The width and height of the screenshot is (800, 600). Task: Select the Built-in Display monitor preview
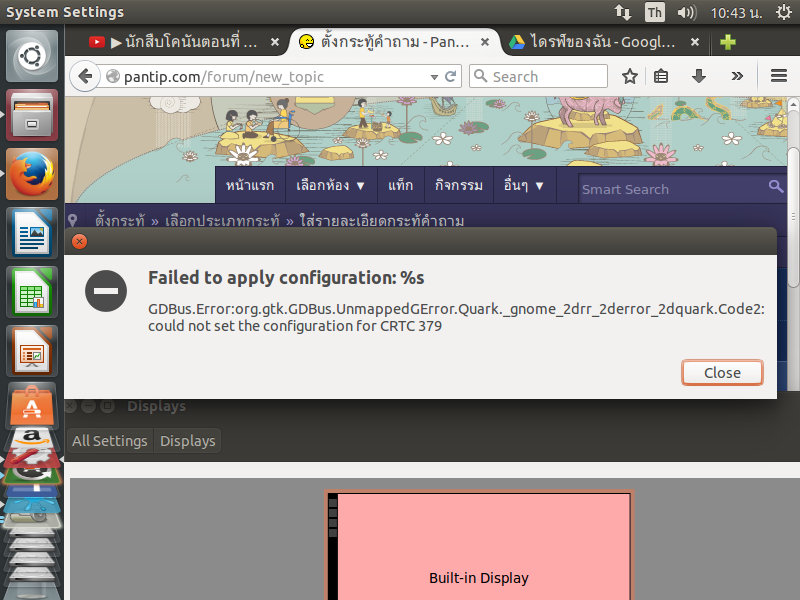479,545
